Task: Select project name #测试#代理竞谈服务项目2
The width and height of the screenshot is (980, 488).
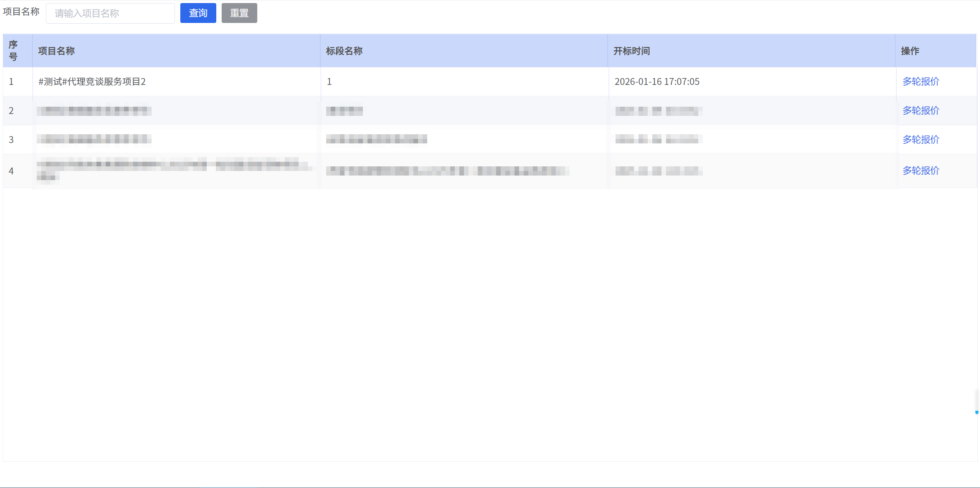Action: click(92, 81)
